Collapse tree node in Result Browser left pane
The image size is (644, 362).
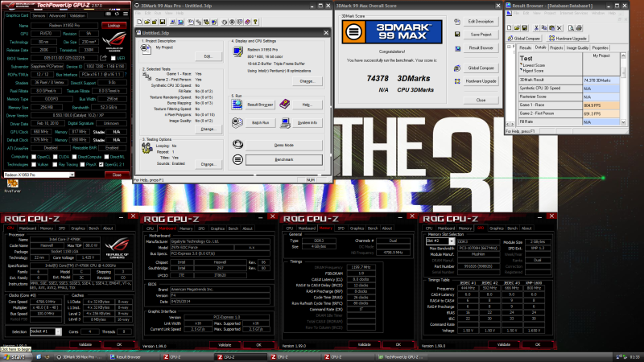pyautogui.click(x=509, y=47)
